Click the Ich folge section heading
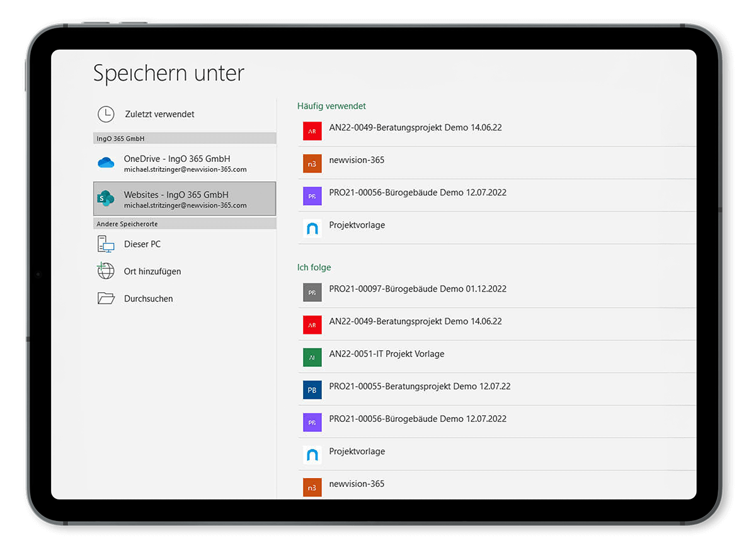The height and width of the screenshot is (548, 756). (x=314, y=268)
